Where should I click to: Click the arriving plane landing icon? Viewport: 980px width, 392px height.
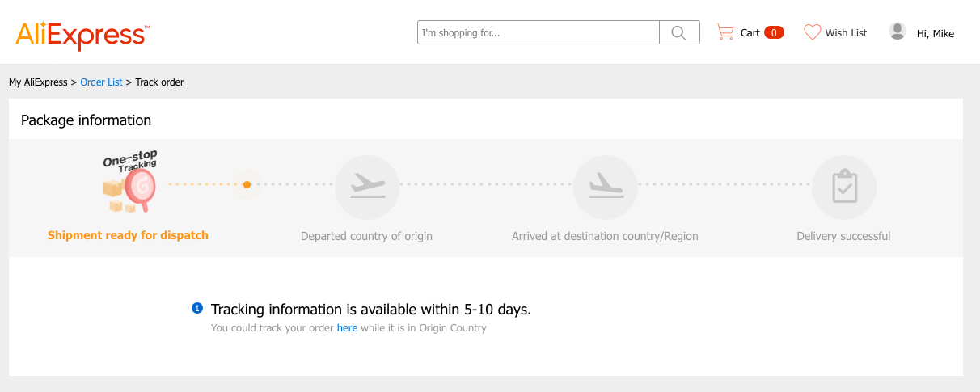605,187
